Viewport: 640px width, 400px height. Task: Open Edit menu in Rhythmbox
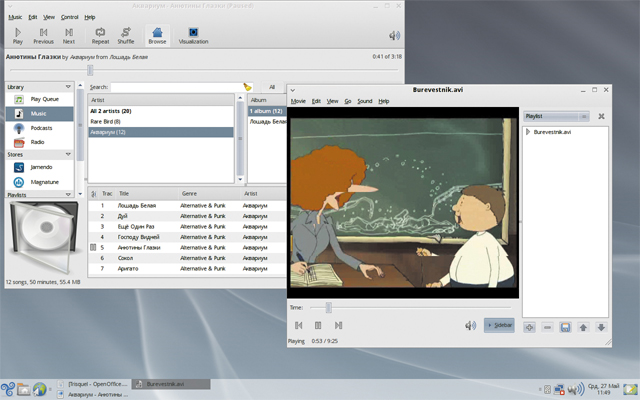pos(33,17)
